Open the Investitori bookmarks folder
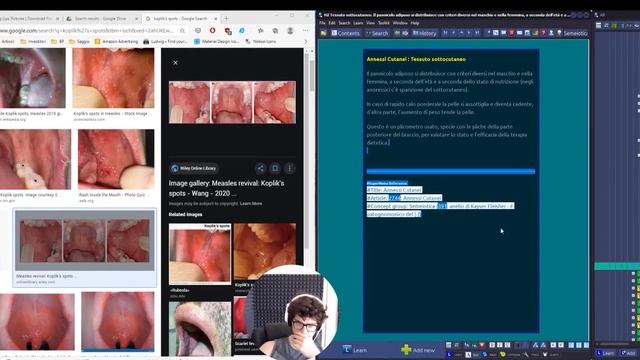This screenshot has height=360, width=640. point(33,41)
